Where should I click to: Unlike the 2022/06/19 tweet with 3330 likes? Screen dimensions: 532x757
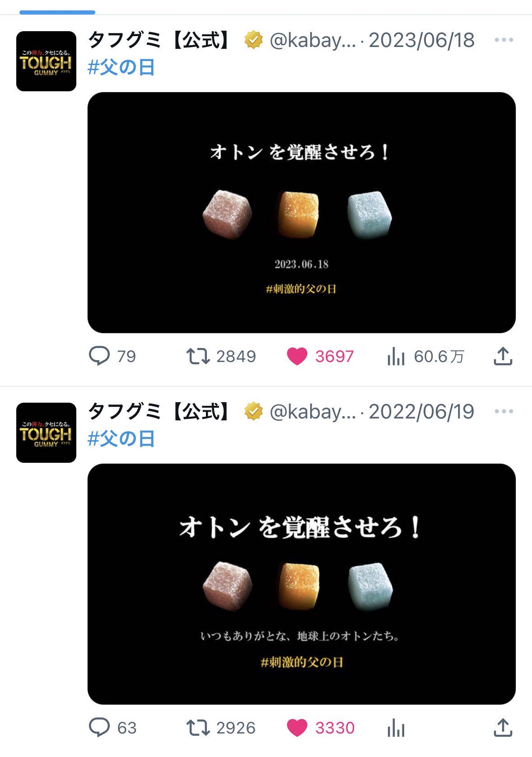click(x=321, y=728)
